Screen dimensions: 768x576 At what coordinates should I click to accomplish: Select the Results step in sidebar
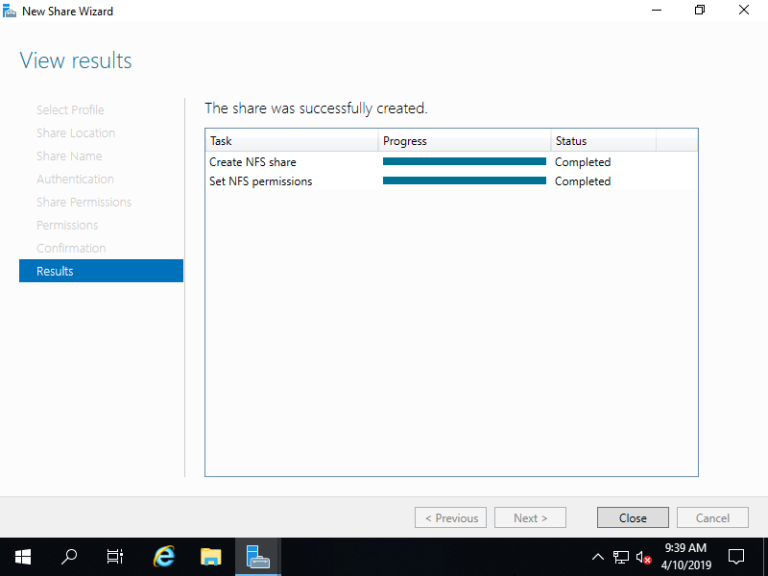click(101, 271)
